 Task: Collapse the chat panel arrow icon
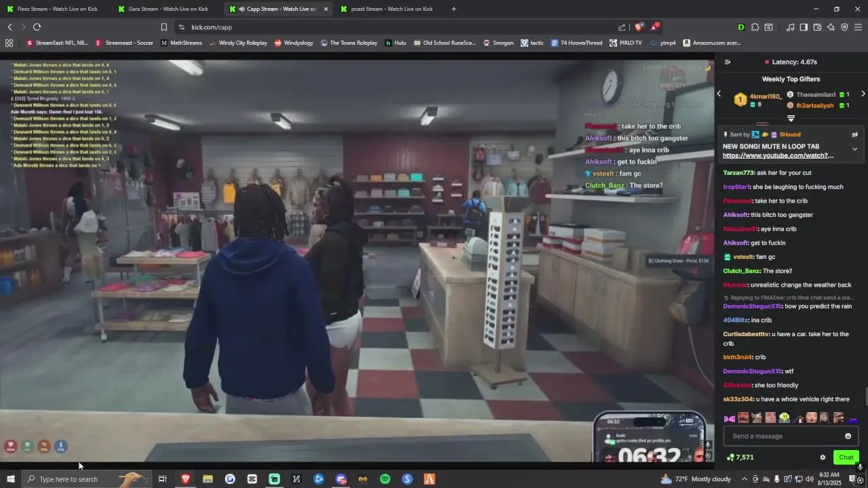point(728,62)
